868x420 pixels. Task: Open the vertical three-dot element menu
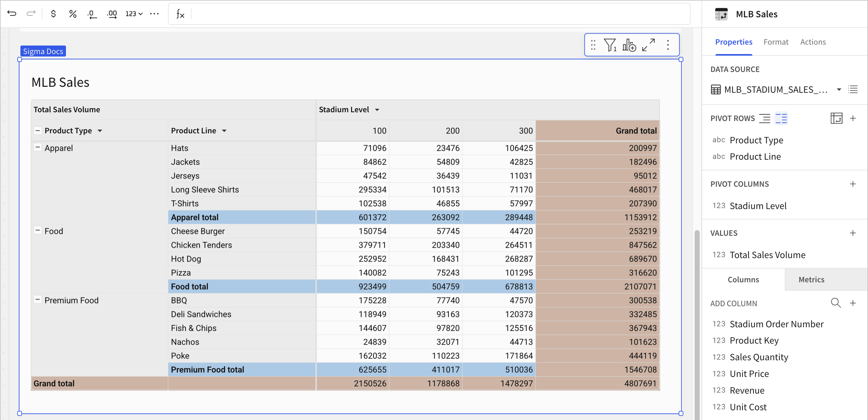coord(668,45)
